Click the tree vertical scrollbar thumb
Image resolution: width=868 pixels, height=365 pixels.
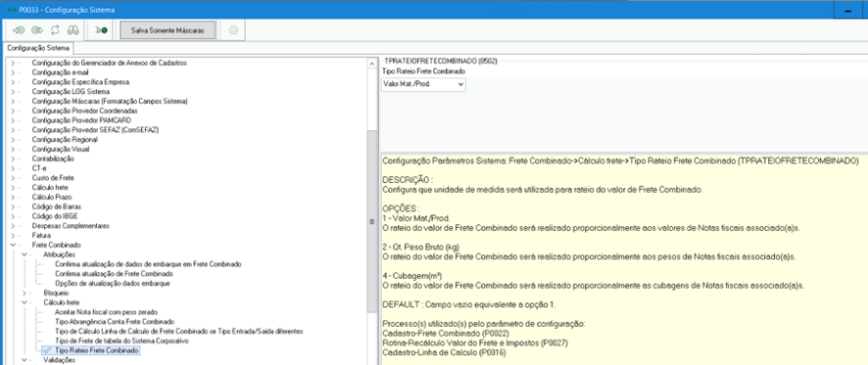tap(371, 221)
